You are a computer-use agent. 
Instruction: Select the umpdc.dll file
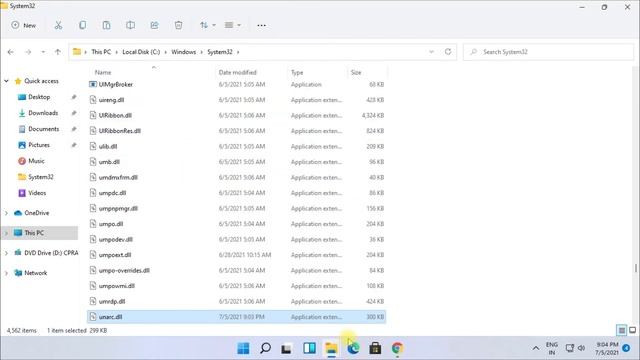click(237, 193)
